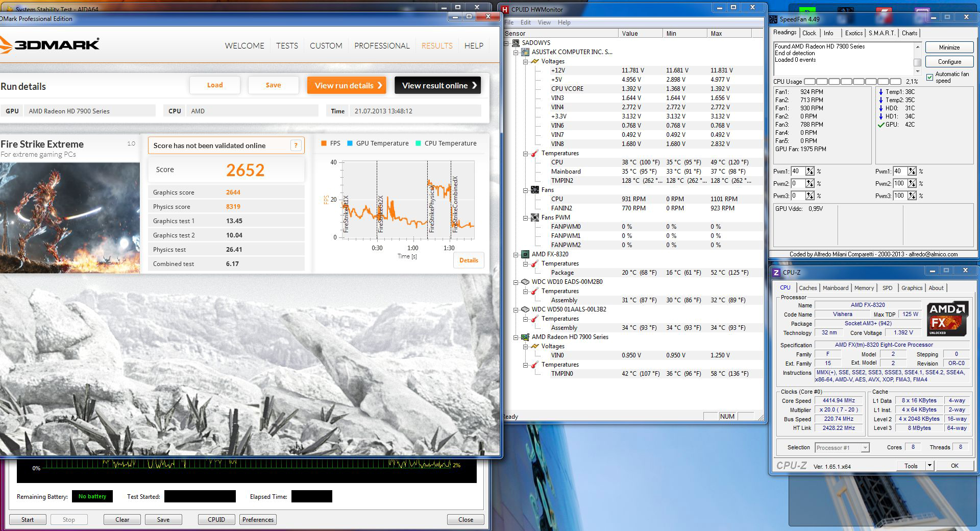980x531 pixels.
Task: Click the Temp1 down-arrow indicator in SpeedFan
Action: coord(881,92)
